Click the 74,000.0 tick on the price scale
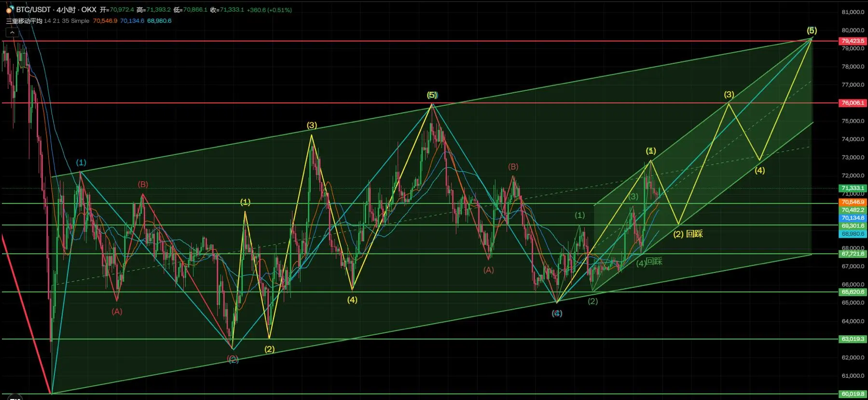The image size is (868, 400). 853,139
